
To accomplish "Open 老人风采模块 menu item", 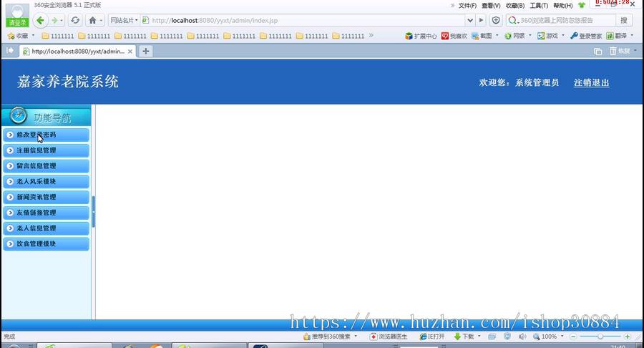I will pyautogui.click(x=46, y=182).
